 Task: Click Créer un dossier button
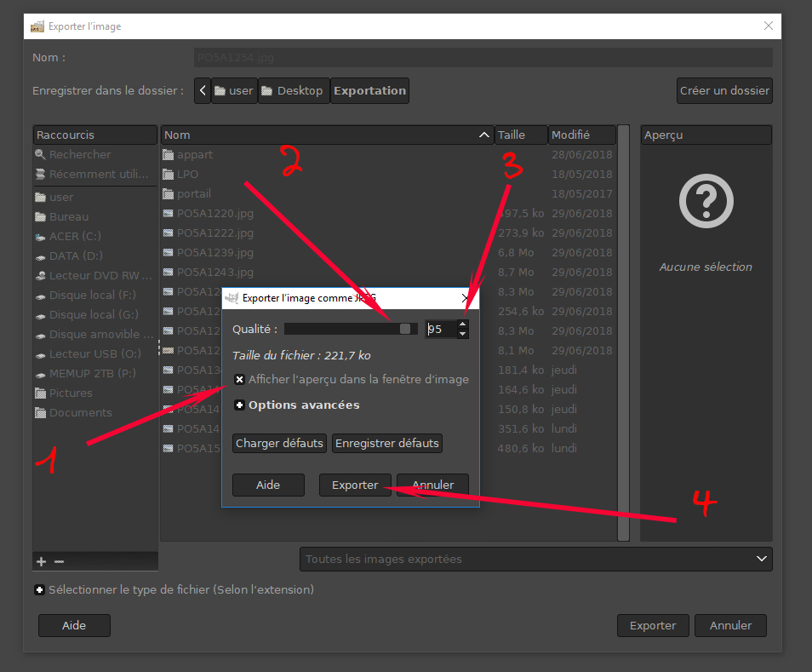click(724, 91)
